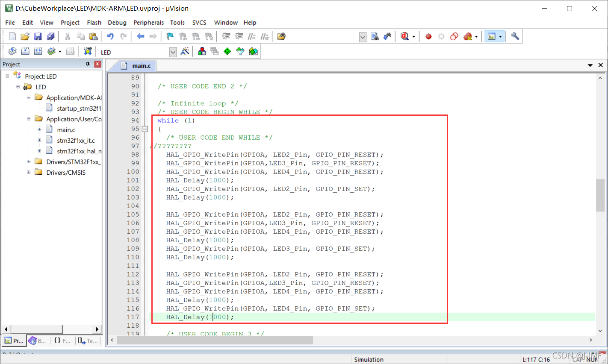
Task: Save the current file with the floppy icon
Action: pos(38,36)
